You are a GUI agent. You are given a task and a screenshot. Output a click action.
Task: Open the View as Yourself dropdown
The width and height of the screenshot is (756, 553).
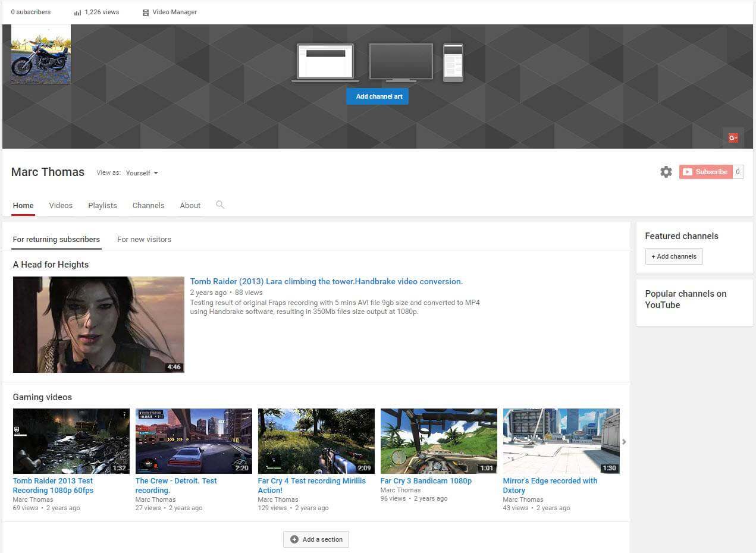click(142, 173)
